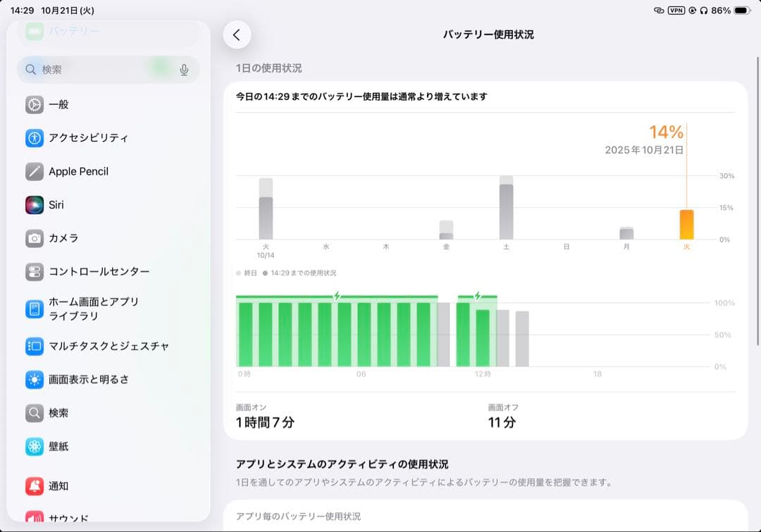Image resolution: width=761 pixels, height=532 pixels.
Task: Select Tuesday's orange bar in usage chart
Action: tap(685, 224)
